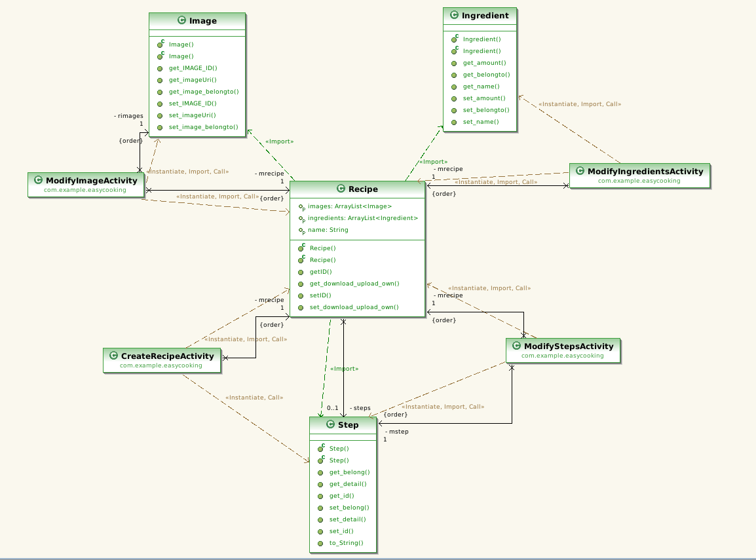Screen dimensions: 756x560
Task: Select the ModifyImageActivity class icon
Action: click(x=37, y=180)
